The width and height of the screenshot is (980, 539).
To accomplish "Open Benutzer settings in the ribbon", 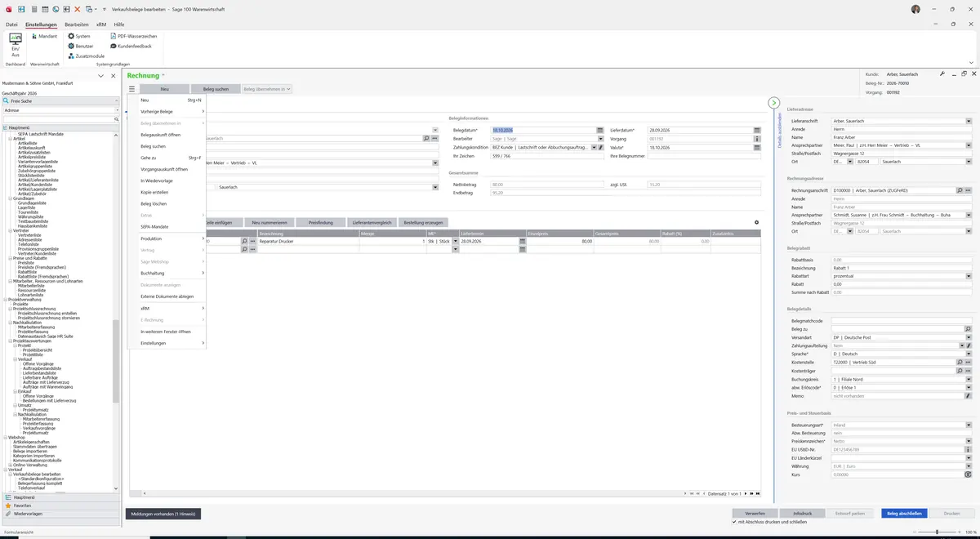I will (x=81, y=46).
